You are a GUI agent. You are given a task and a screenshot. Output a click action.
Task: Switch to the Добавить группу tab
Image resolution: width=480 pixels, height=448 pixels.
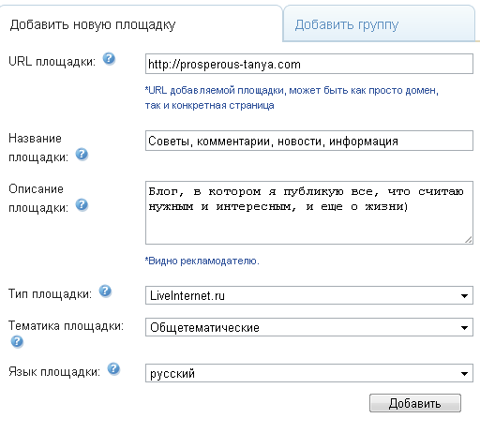pyautogui.click(x=380, y=23)
